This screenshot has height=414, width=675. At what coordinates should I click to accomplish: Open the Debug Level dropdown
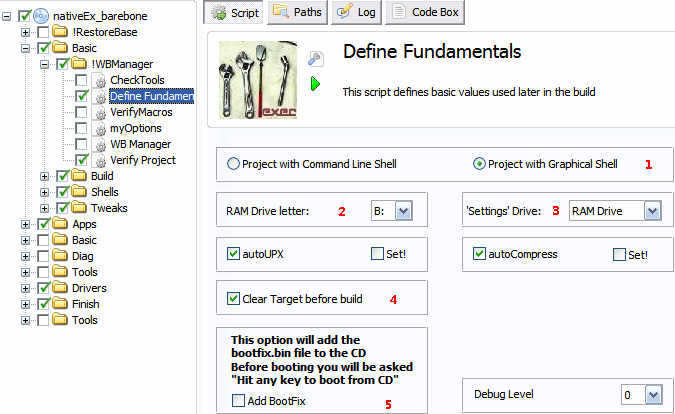(653, 395)
